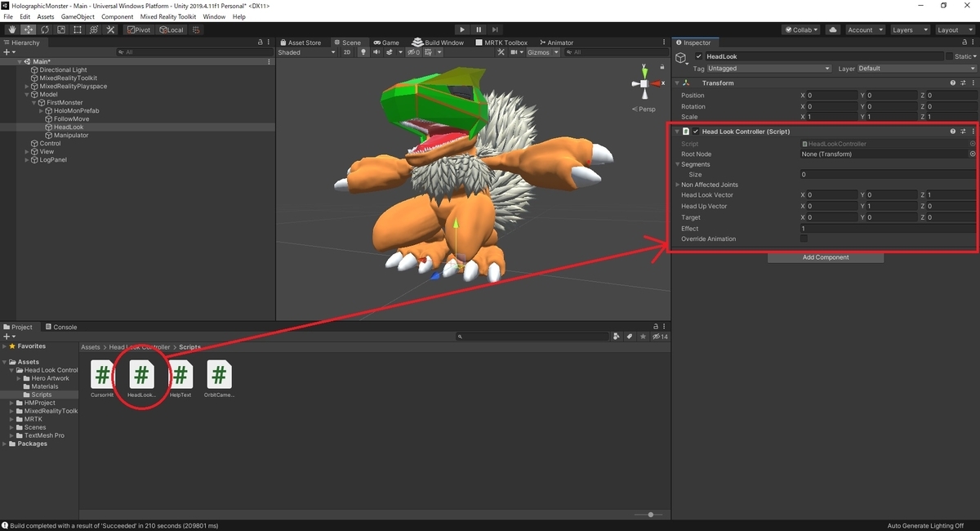
Task: Select OrbitCamera script asset
Action: tap(219, 379)
